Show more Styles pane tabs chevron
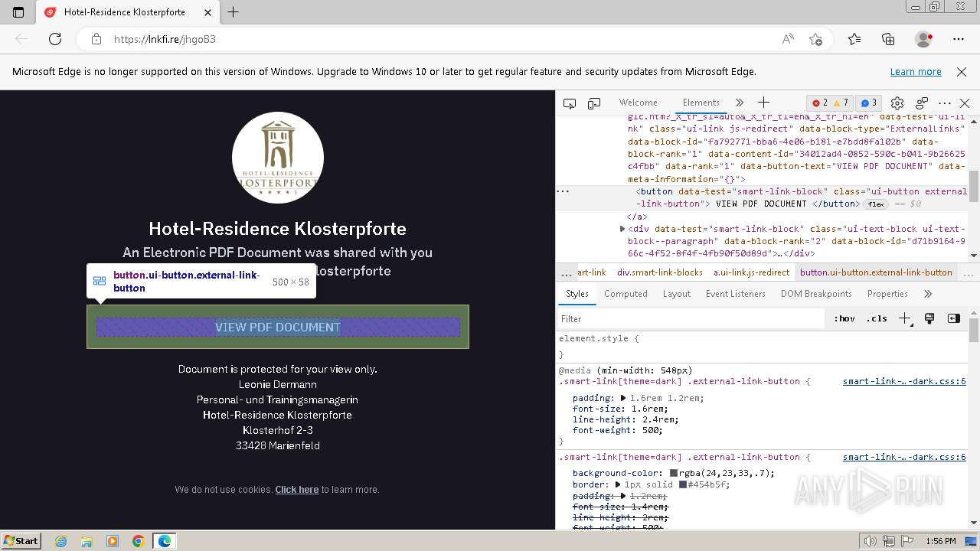The width and height of the screenshot is (980, 551). (928, 294)
